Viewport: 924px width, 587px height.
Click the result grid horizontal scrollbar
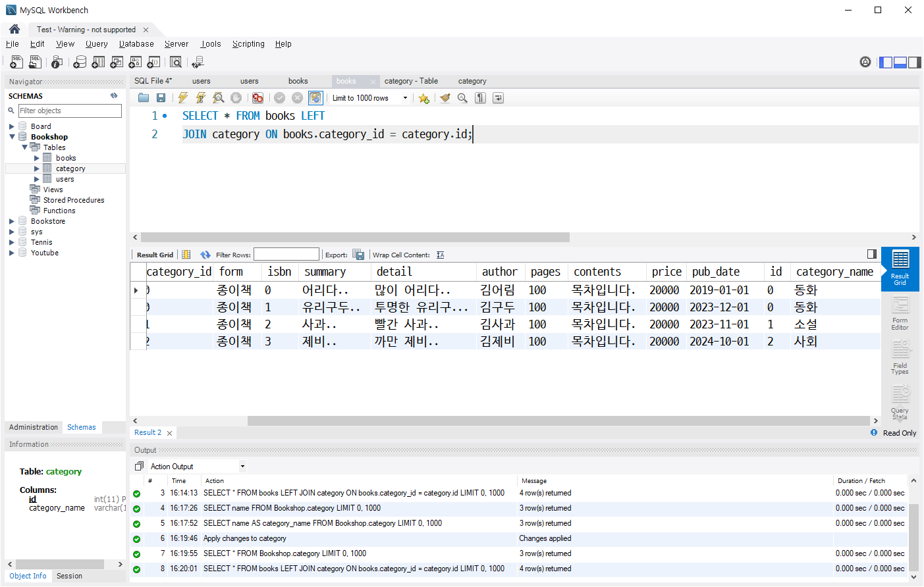pyautogui.click(x=558, y=421)
